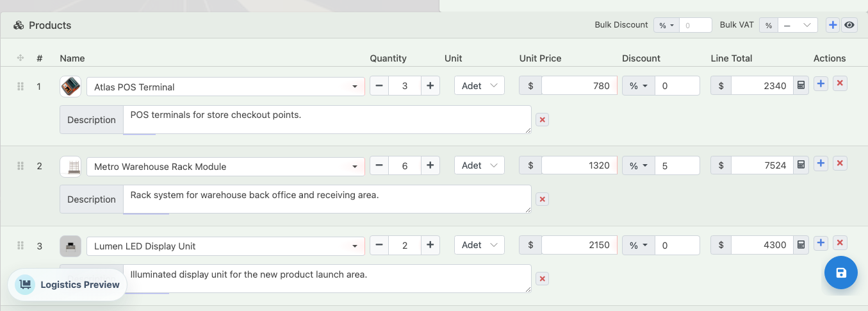Open discount type dropdown for Atlas POS Terminal

pos(638,86)
